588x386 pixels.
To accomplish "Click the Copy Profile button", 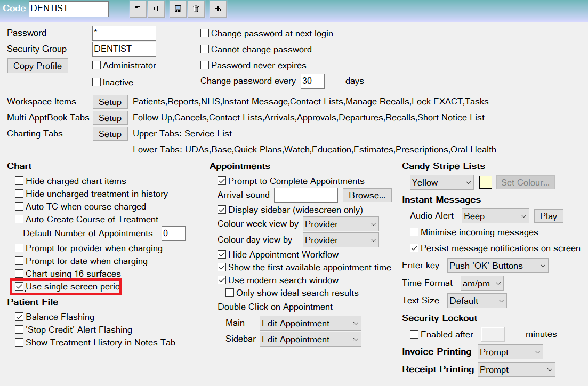I will (x=37, y=66).
